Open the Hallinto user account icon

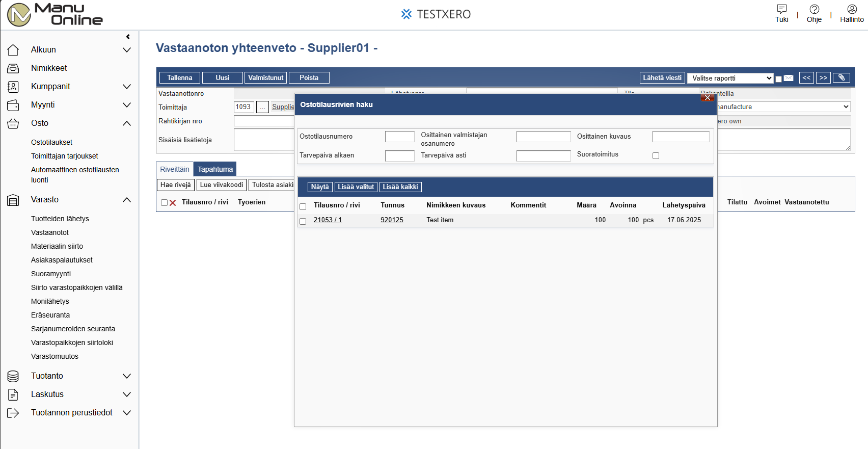tap(852, 9)
